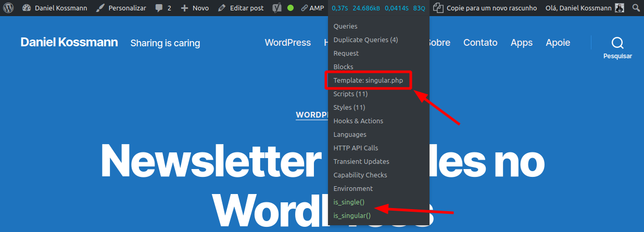Click Editar post in admin bar
The width and height of the screenshot is (644, 232).
(x=241, y=8)
